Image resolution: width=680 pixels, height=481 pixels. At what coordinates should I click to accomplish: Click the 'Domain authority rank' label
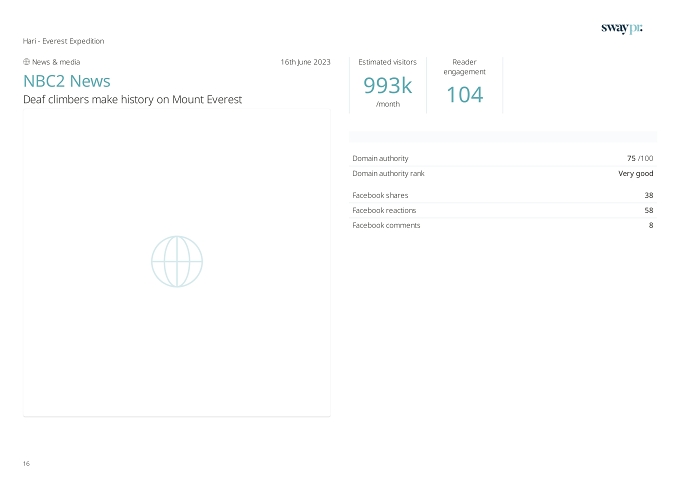pos(388,173)
